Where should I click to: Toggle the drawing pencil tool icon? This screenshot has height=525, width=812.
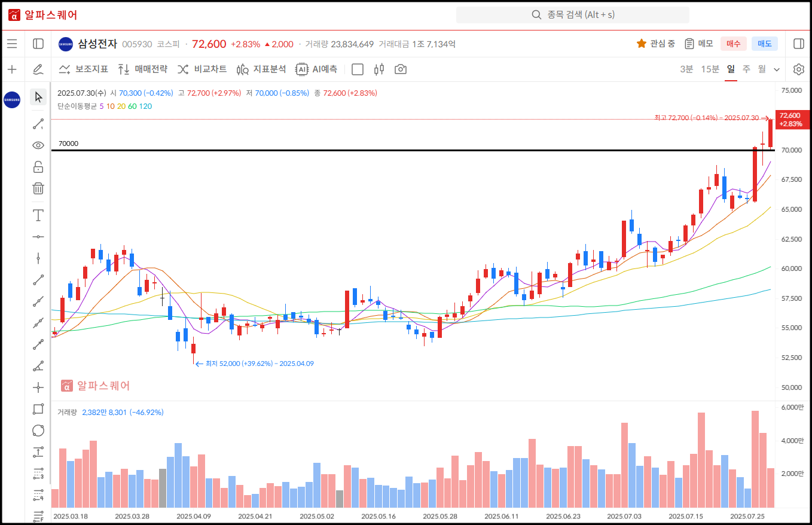coord(38,69)
